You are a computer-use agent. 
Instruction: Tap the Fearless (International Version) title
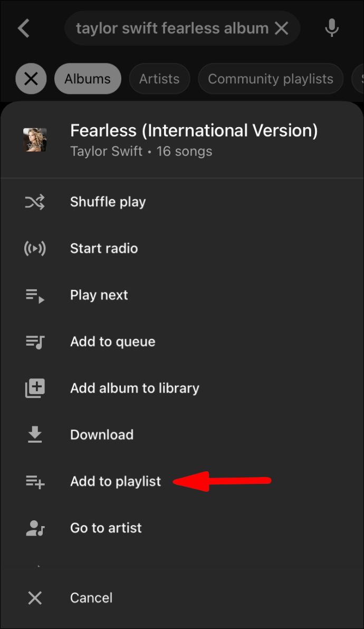pyautogui.click(x=194, y=130)
